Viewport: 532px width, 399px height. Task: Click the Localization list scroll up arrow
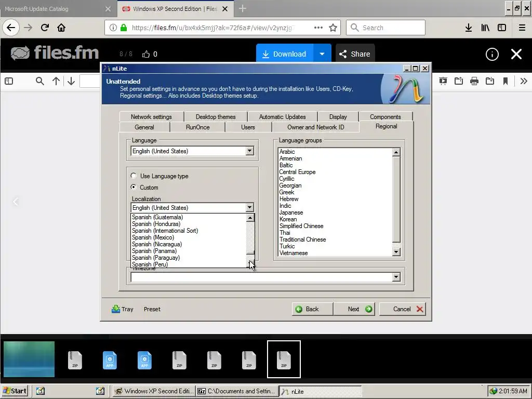(x=250, y=218)
